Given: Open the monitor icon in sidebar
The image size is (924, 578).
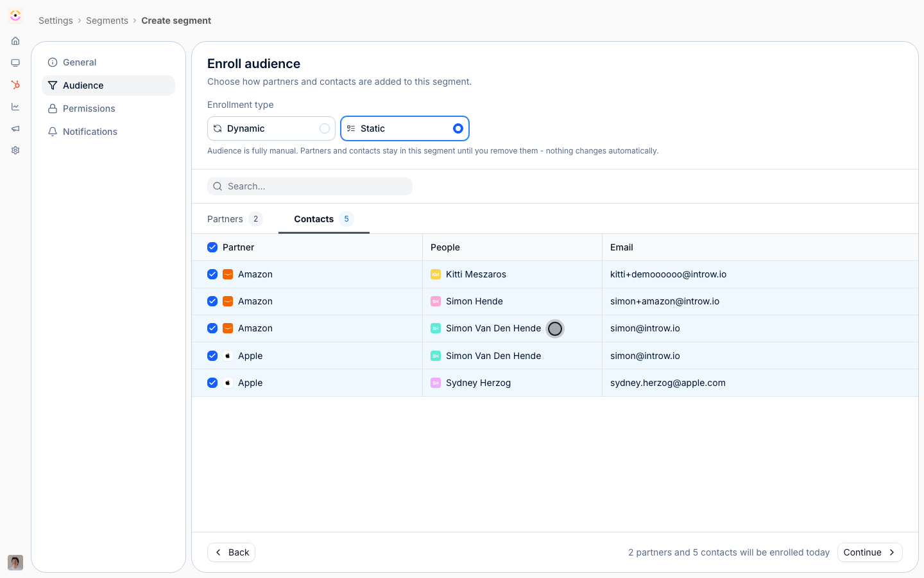Looking at the screenshot, I should point(15,63).
